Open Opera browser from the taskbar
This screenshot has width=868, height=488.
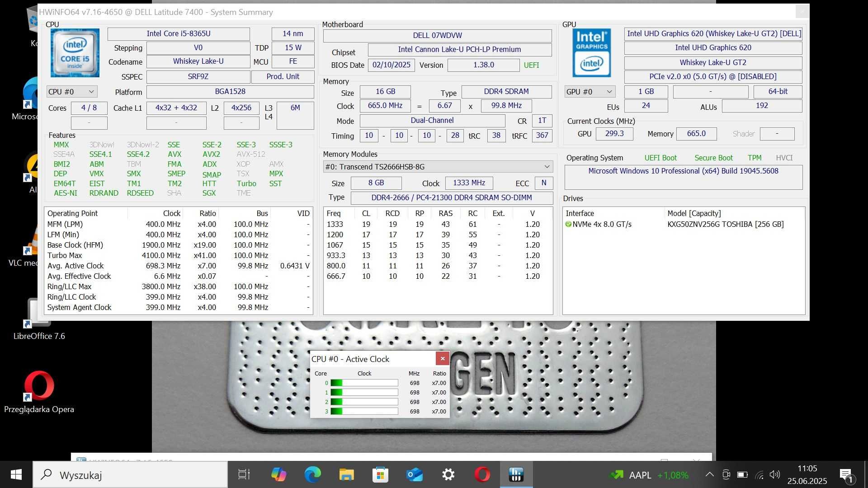[482, 474]
